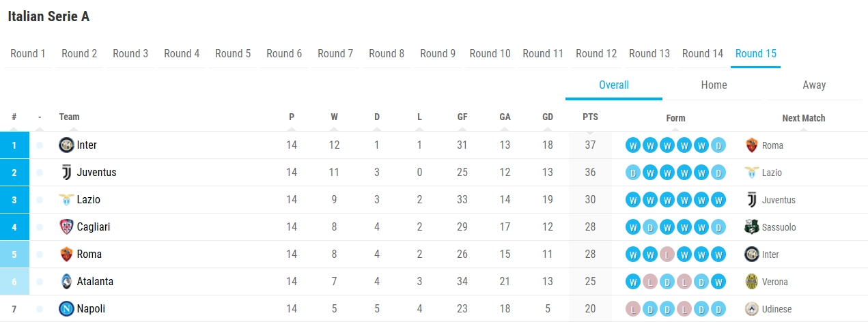Select the Round 14 tab
Screen dimensions: 868x322
[703, 54]
